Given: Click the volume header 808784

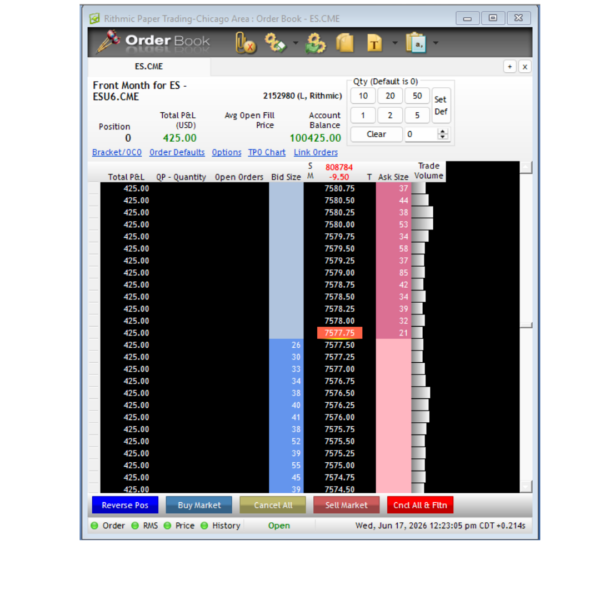Looking at the screenshot, I should (x=339, y=167).
